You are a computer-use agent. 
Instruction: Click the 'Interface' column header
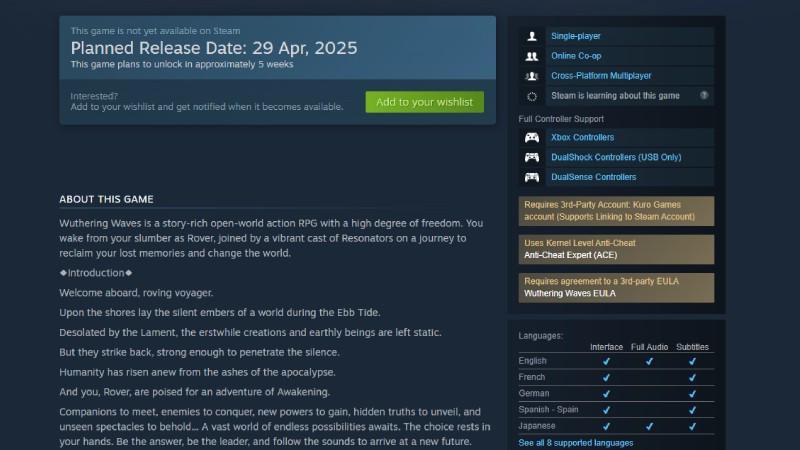[x=606, y=347]
